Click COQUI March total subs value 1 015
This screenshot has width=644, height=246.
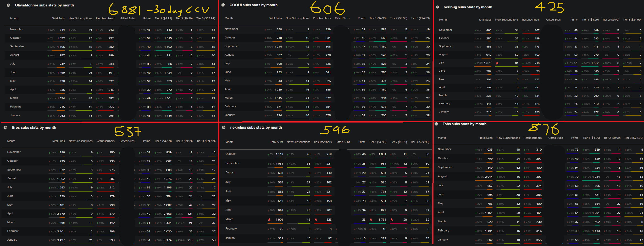(278, 98)
